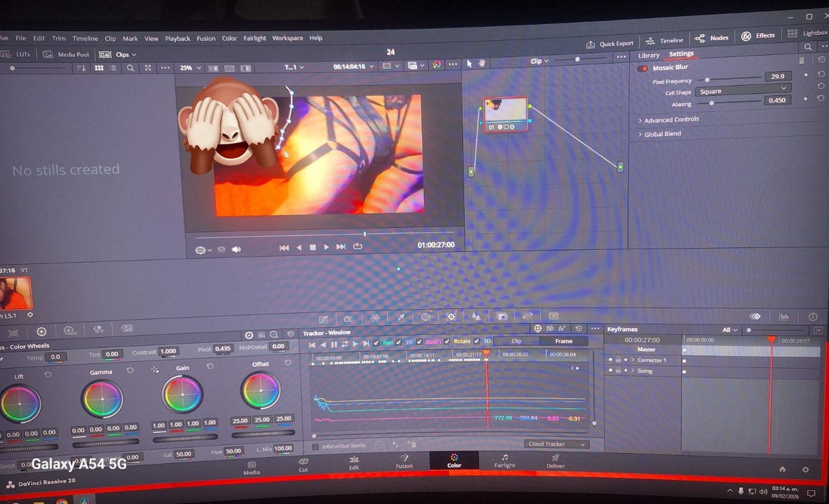
Task: Expand Advanced Controls section
Action: (x=668, y=119)
